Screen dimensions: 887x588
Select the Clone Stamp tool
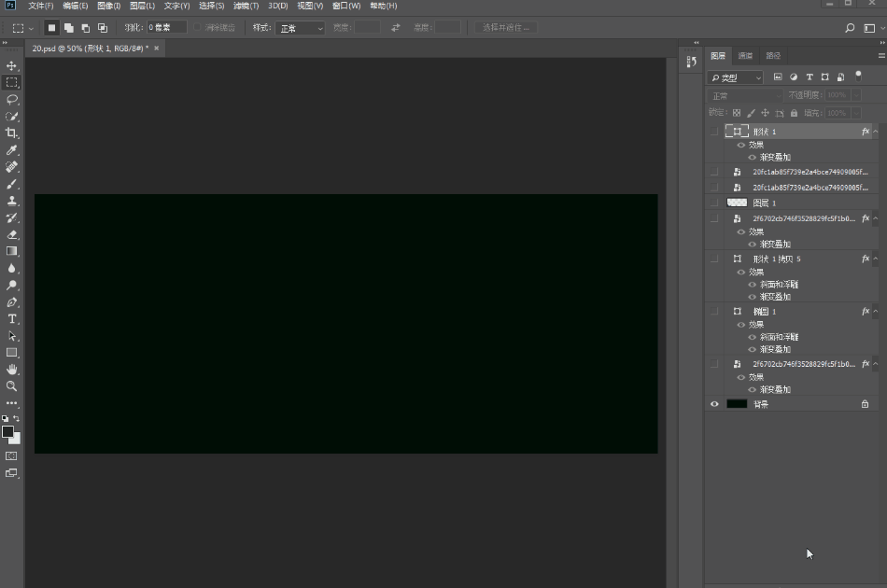click(12, 201)
